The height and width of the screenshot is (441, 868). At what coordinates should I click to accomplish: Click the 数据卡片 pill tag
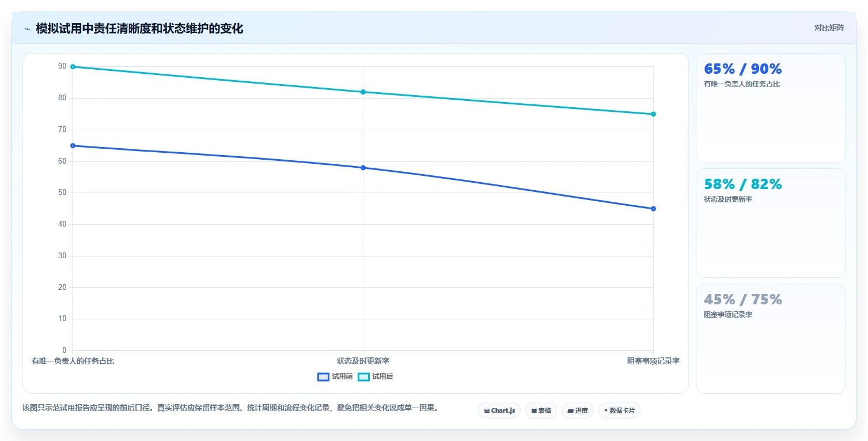(x=619, y=410)
